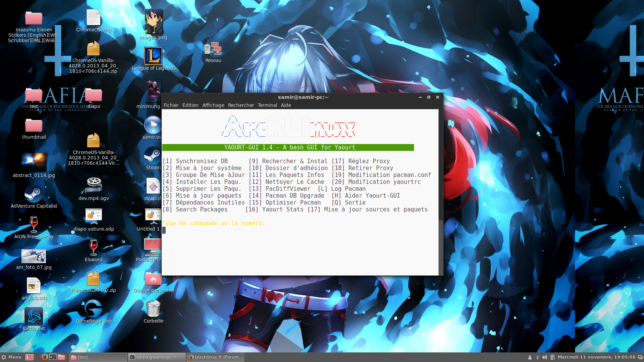
Task: Select the first ChromeOS-Vanilla zip archive
Action: tap(94, 49)
